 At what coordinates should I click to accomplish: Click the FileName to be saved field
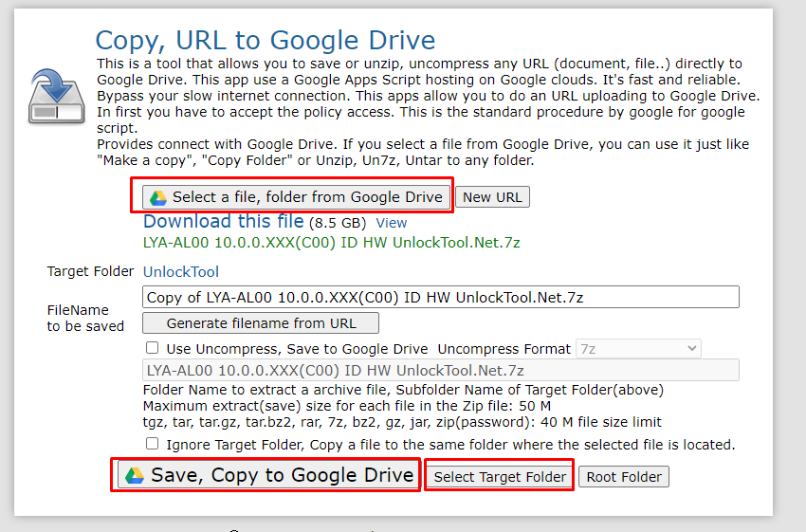[441, 297]
